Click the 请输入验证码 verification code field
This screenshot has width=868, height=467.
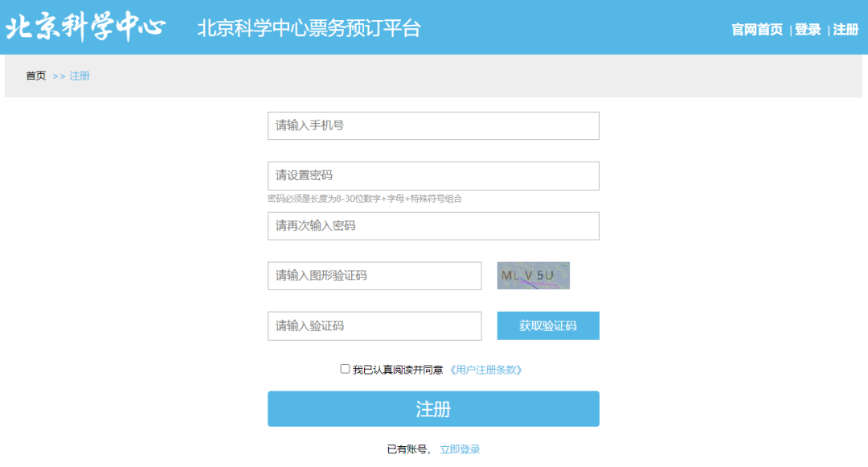375,326
